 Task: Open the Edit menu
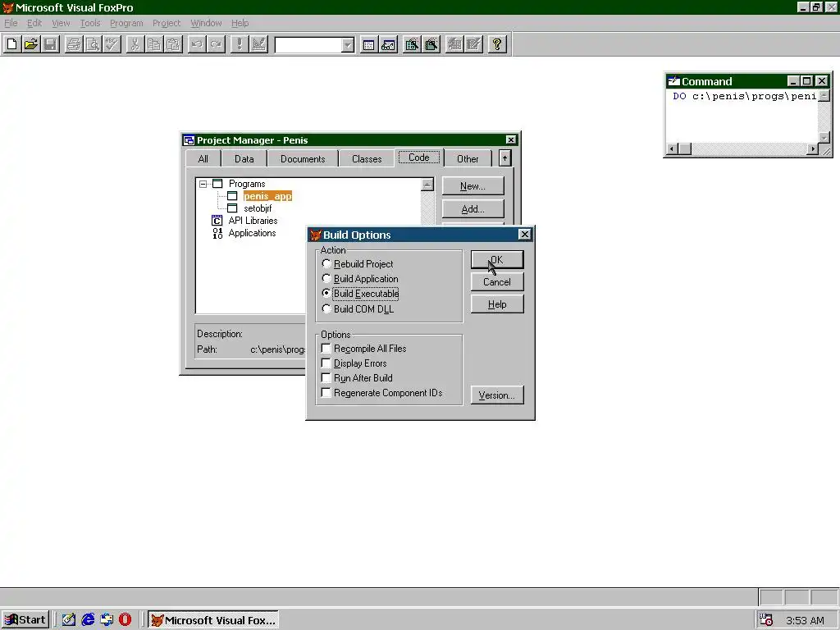[x=34, y=23]
